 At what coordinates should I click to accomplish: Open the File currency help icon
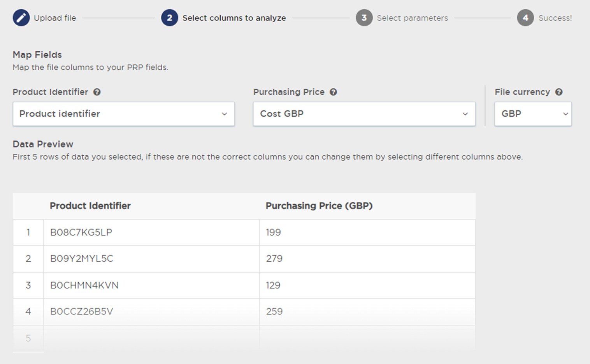pyautogui.click(x=559, y=92)
